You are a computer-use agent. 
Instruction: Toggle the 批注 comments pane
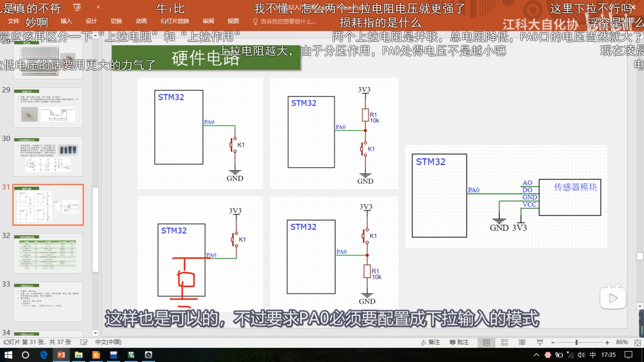tap(459, 342)
